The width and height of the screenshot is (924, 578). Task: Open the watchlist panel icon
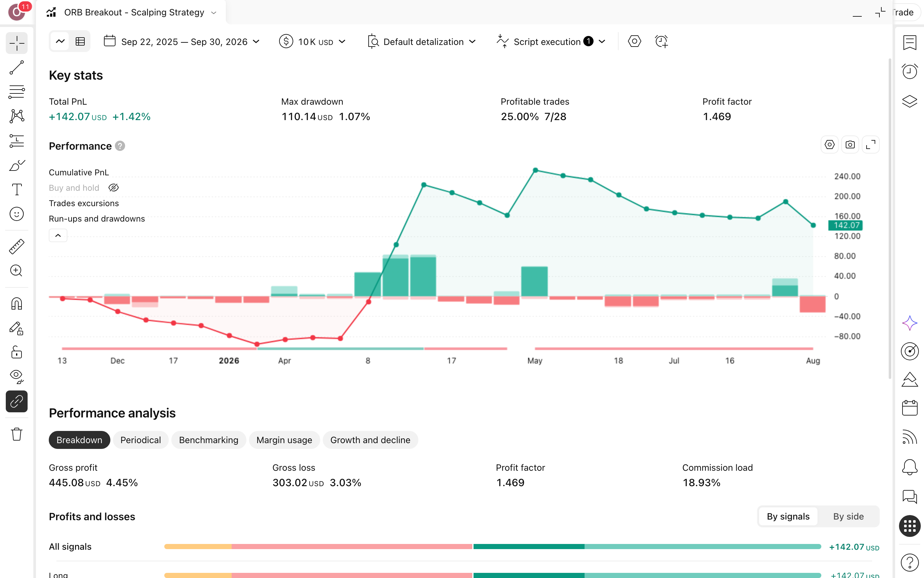(x=910, y=43)
